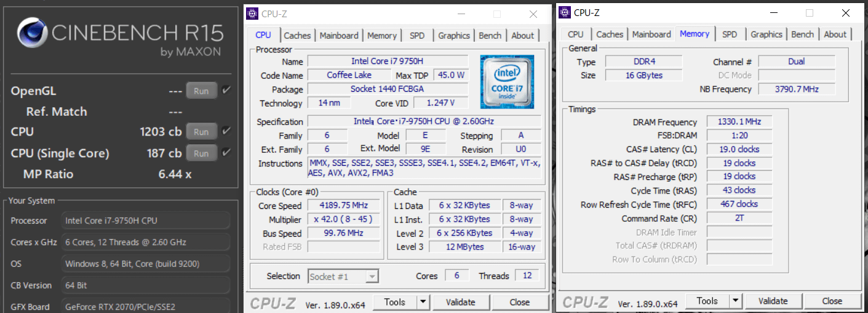
Task: Switch to SPD tab in left CPU-Z window
Action: pyautogui.click(x=417, y=36)
